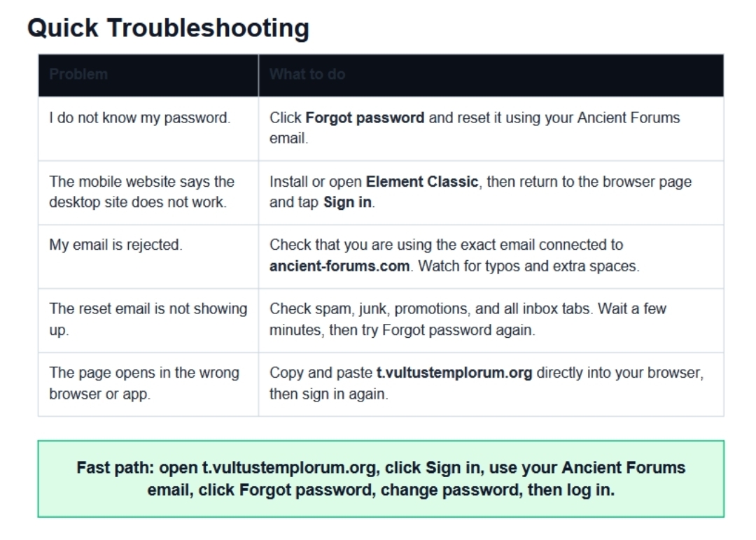The width and height of the screenshot is (756, 540).
Task: Click 'The page opens in the wrong browser' cell
Action: point(144,383)
